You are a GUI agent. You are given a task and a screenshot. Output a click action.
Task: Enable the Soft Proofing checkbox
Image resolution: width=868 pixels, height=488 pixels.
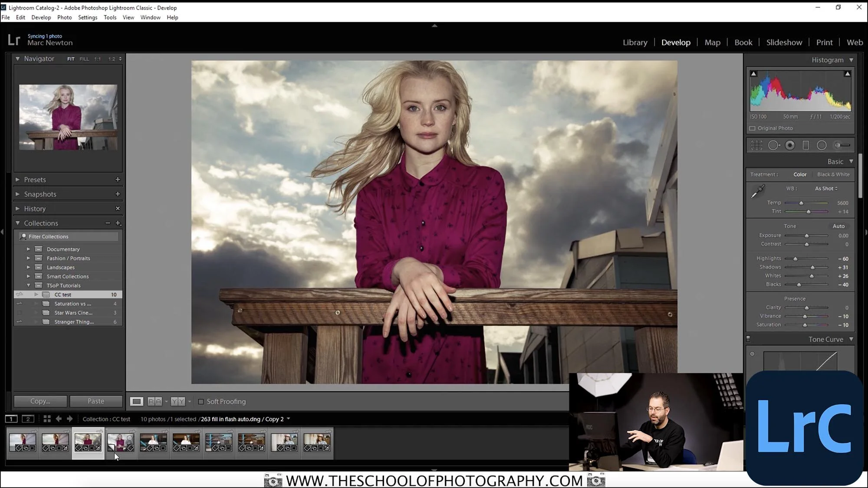[201, 402]
